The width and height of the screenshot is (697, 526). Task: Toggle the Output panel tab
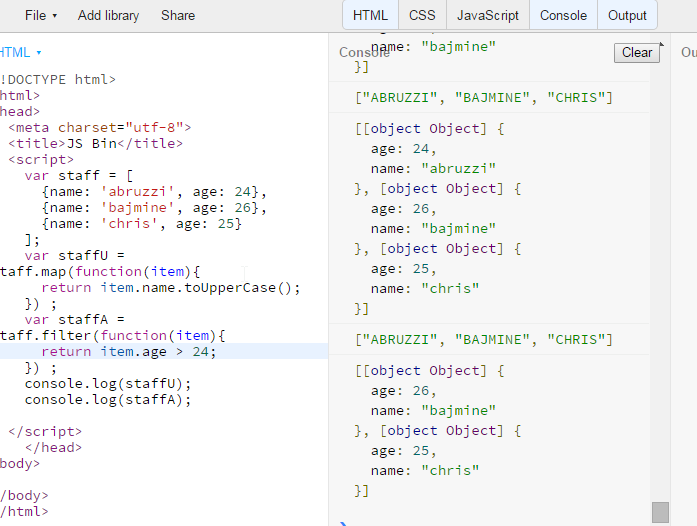627,16
